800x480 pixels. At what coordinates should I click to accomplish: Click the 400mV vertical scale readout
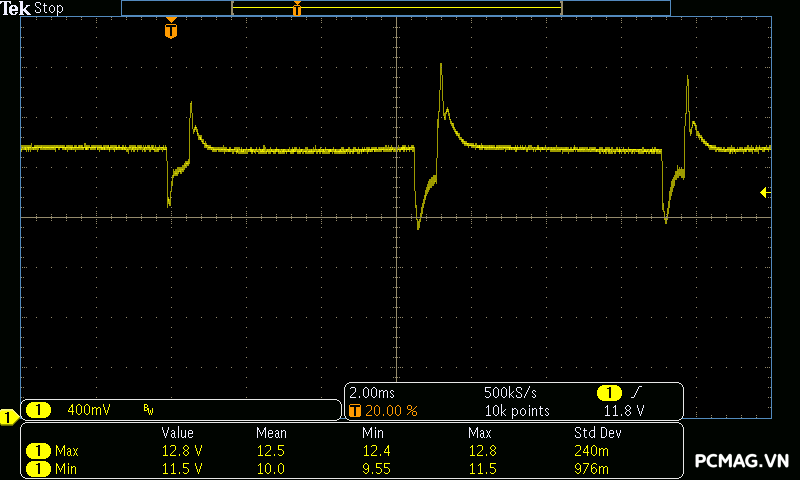(x=89, y=410)
